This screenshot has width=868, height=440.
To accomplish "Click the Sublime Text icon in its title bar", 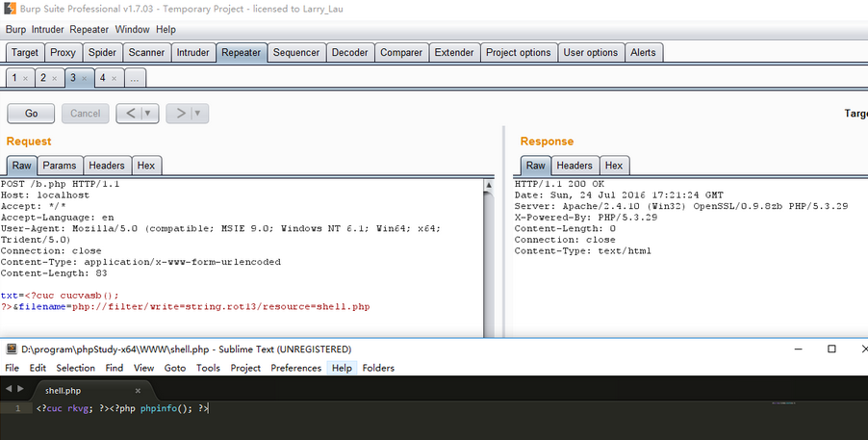I will click(x=12, y=349).
